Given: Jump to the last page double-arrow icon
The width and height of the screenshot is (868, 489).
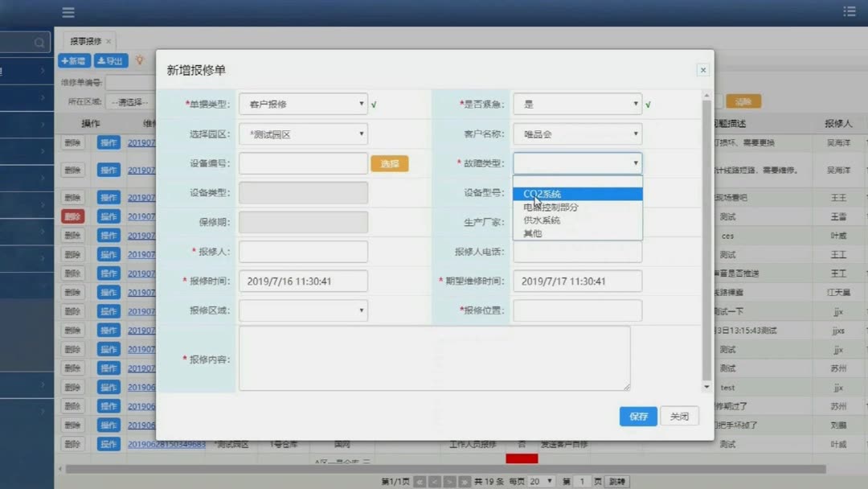Looking at the screenshot, I should (463, 480).
